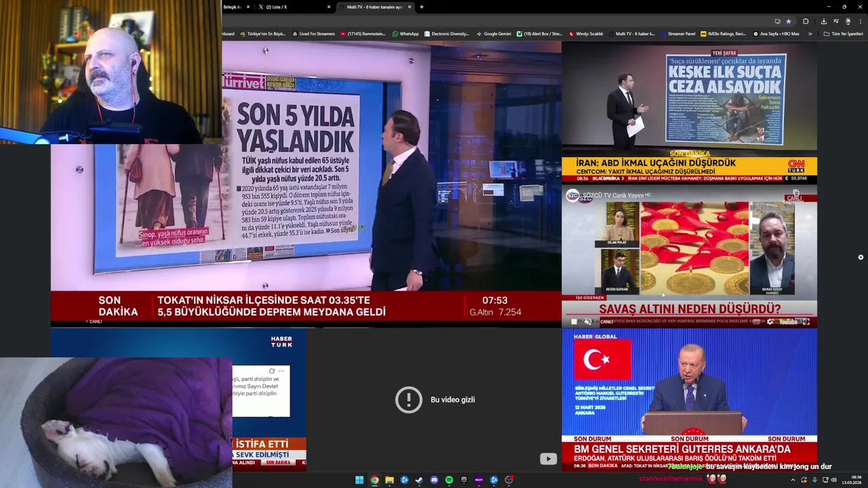Click the Habertürk video tile

[178, 399]
